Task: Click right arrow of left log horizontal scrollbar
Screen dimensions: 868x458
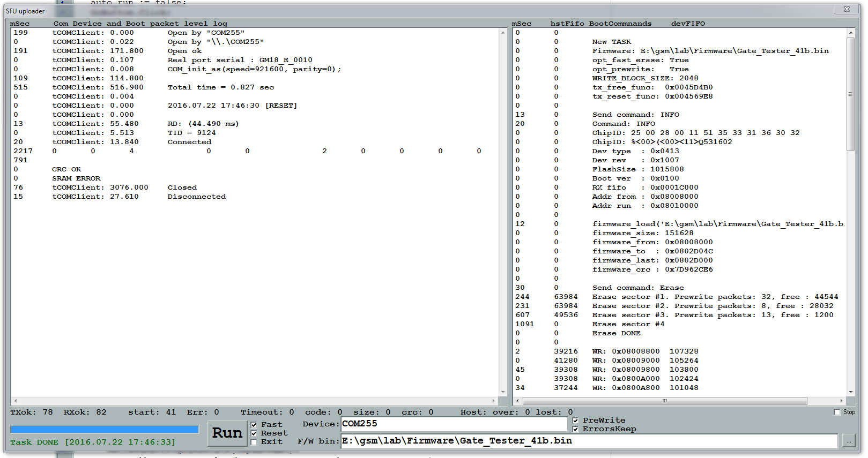Action: [494, 401]
